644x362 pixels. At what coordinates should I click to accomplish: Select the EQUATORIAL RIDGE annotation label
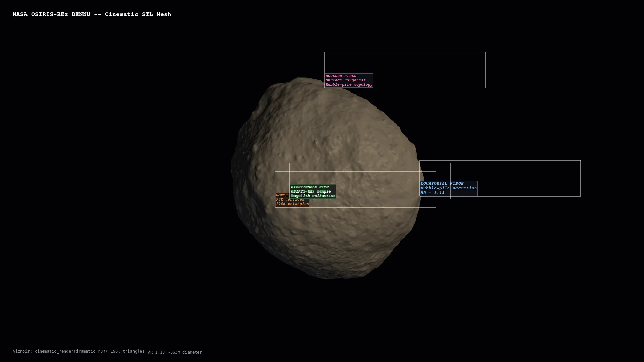point(442,183)
